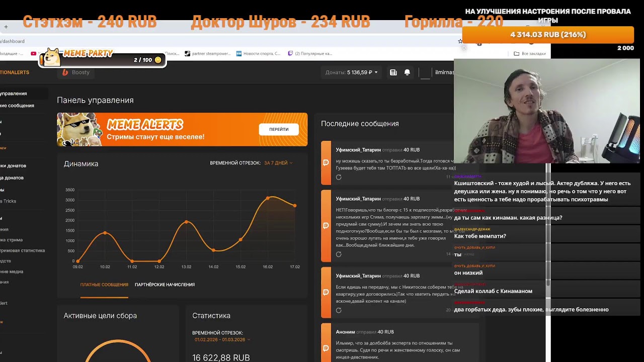Viewport: 644px width, 362px height.
Task: Open the 'Новости спорта' bookmark
Action: click(x=258, y=53)
